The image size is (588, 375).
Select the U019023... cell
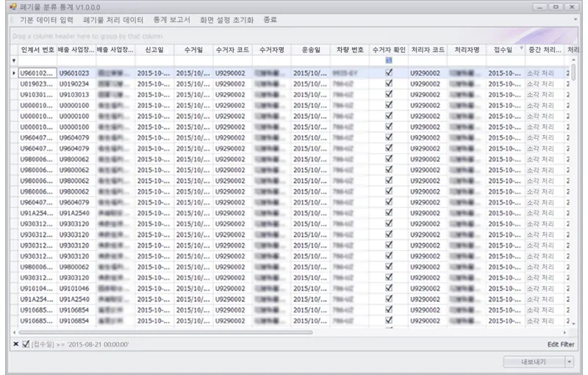click(37, 84)
